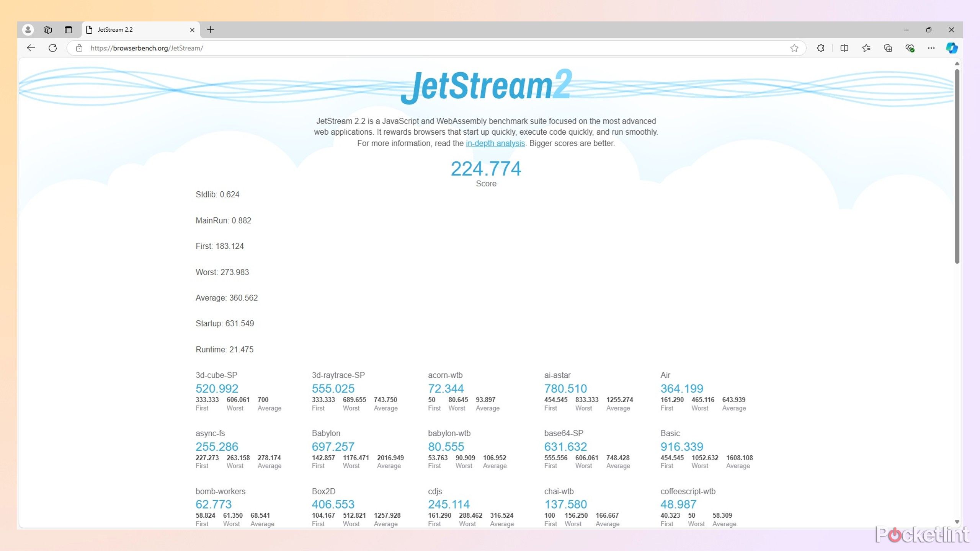This screenshot has width=980, height=551.
Task: Click the JetStream2 logo
Action: [486, 86]
